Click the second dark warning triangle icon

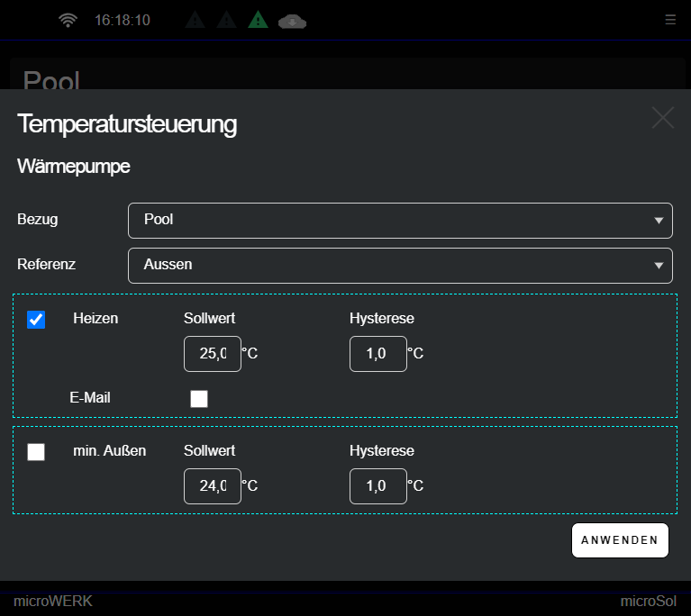point(227,20)
